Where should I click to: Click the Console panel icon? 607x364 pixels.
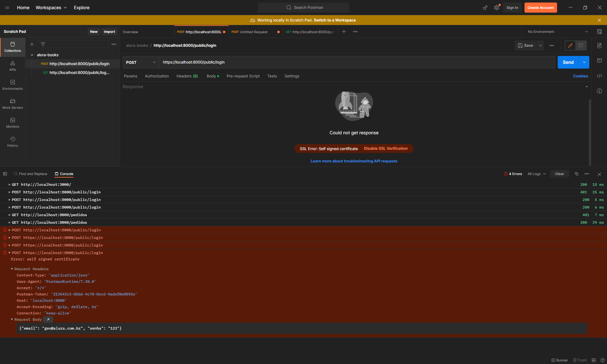pos(56,173)
